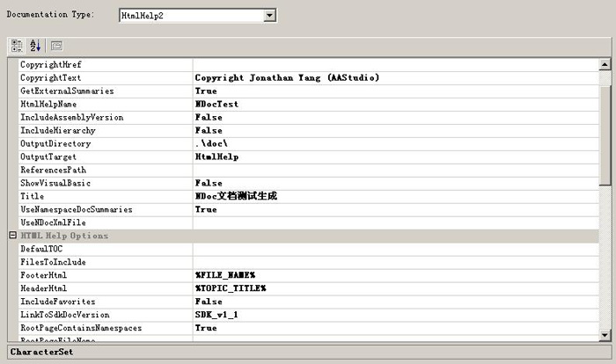Screen dimensions: 616x364
Task: Select the CopyrightText property value
Action: (x=287, y=77)
